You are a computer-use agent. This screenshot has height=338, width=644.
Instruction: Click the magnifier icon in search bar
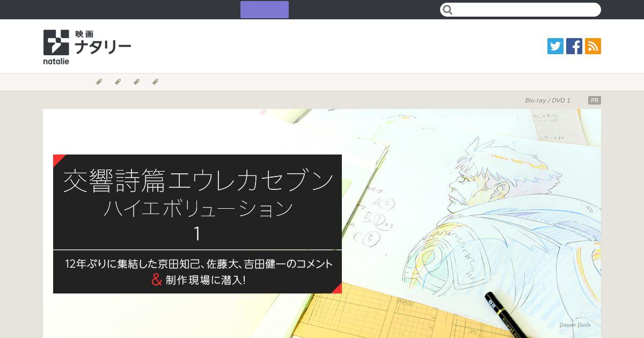pos(448,10)
